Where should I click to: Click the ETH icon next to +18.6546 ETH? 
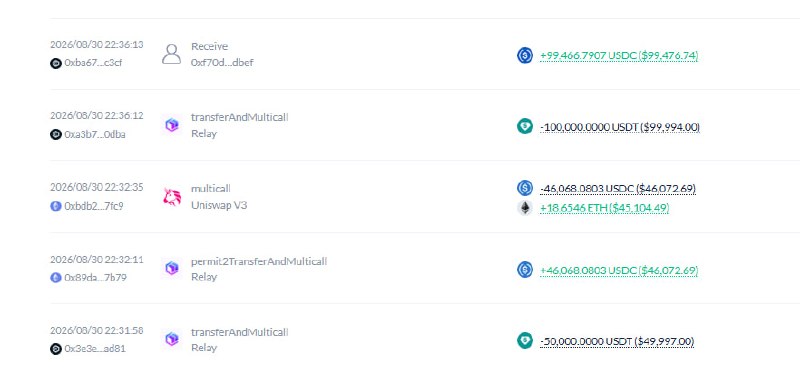(525, 208)
